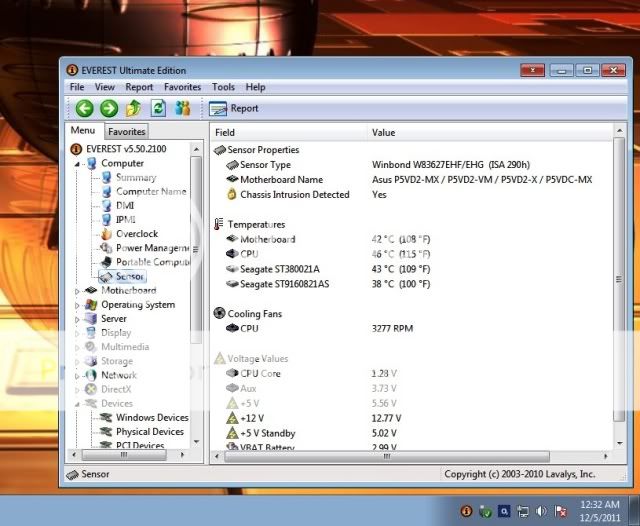640x526 pixels.
Task: Open the Favorites menu
Action: pyautogui.click(x=182, y=87)
